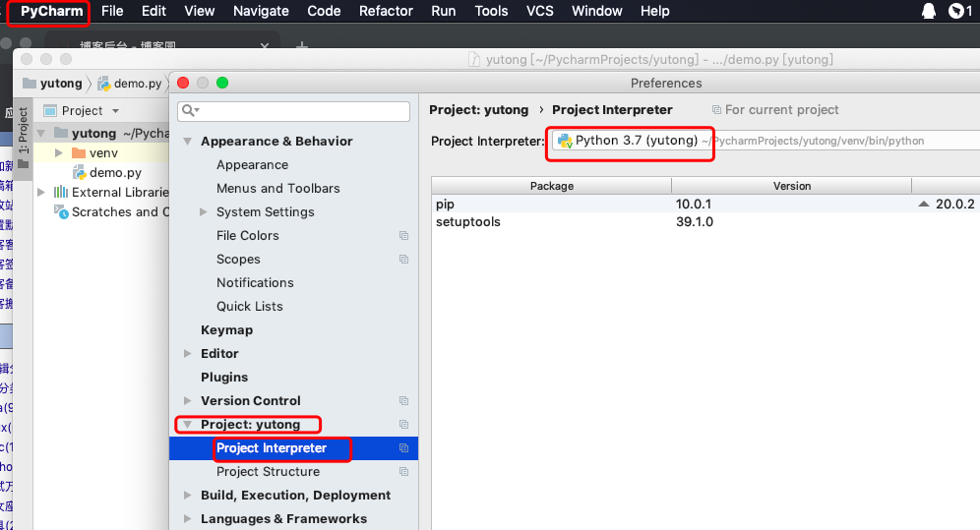This screenshot has height=530, width=980.
Task: Open Project Structure settings
Action: (269, 472)
